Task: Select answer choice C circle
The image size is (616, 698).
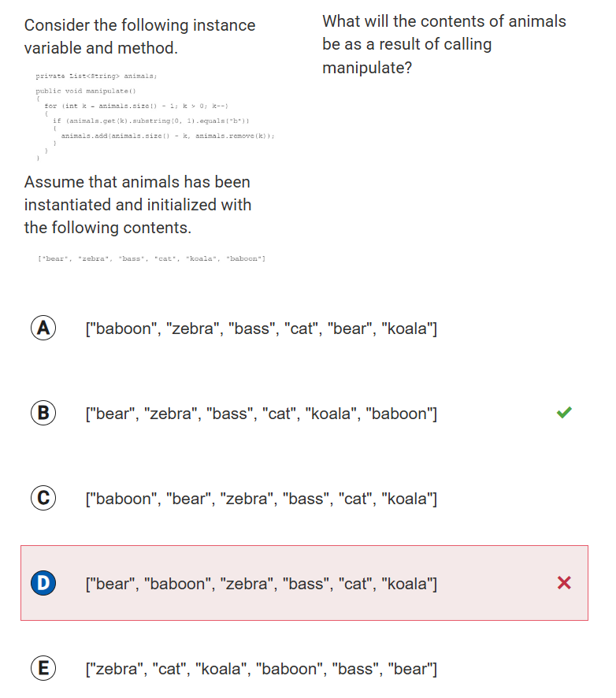Action: [43, 499]
